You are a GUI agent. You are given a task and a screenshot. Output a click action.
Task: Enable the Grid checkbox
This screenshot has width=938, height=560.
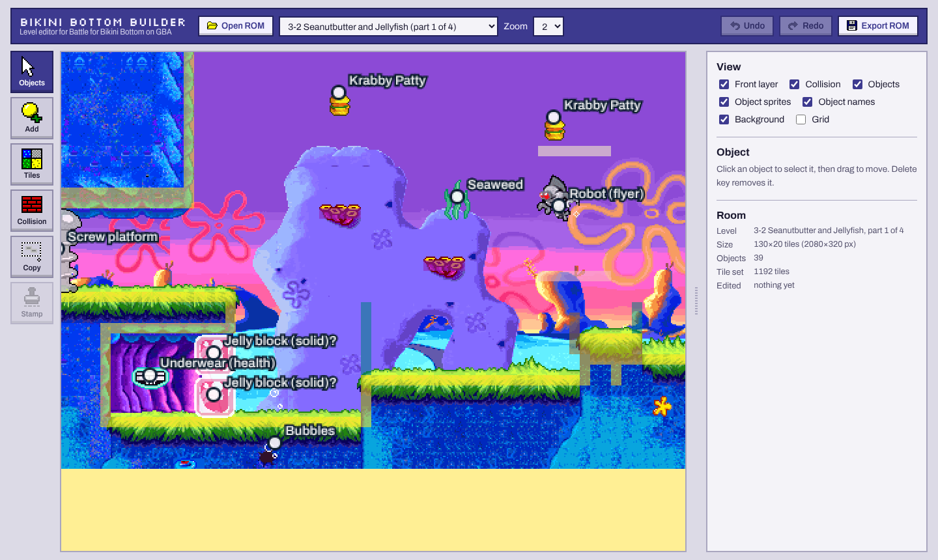(801, 119)
